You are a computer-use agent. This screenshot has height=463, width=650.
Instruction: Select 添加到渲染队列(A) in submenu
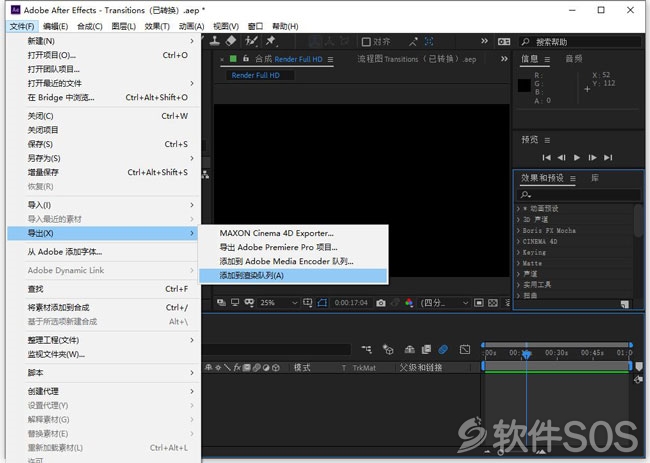click(293, 276)
